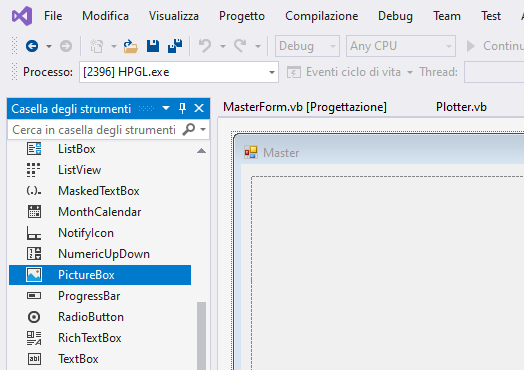Screen dimensions: 524x370
Task: Open the Any CPU platform combo box
Action: [401, 46]
